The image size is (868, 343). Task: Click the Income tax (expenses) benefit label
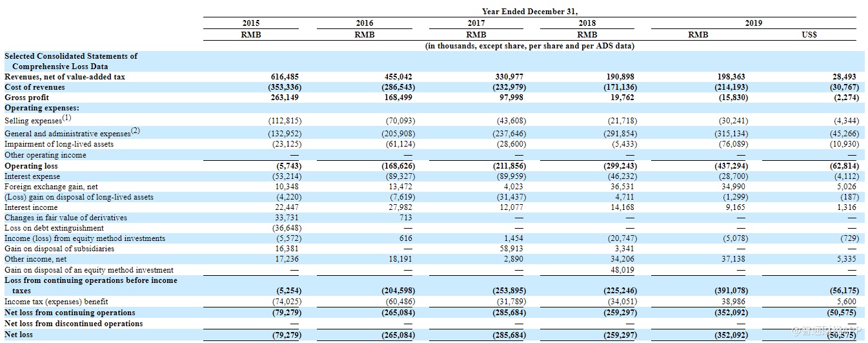[x=56, y=302]
